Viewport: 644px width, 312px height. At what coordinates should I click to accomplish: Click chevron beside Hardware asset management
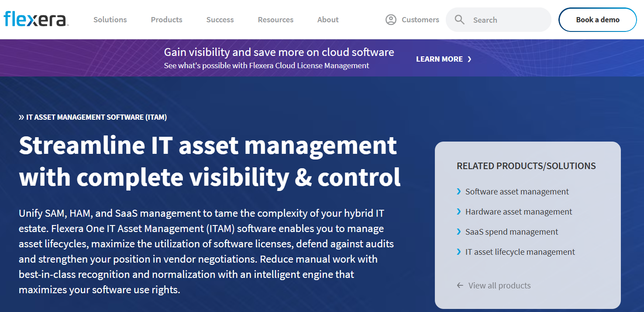(x=459, y=211)
